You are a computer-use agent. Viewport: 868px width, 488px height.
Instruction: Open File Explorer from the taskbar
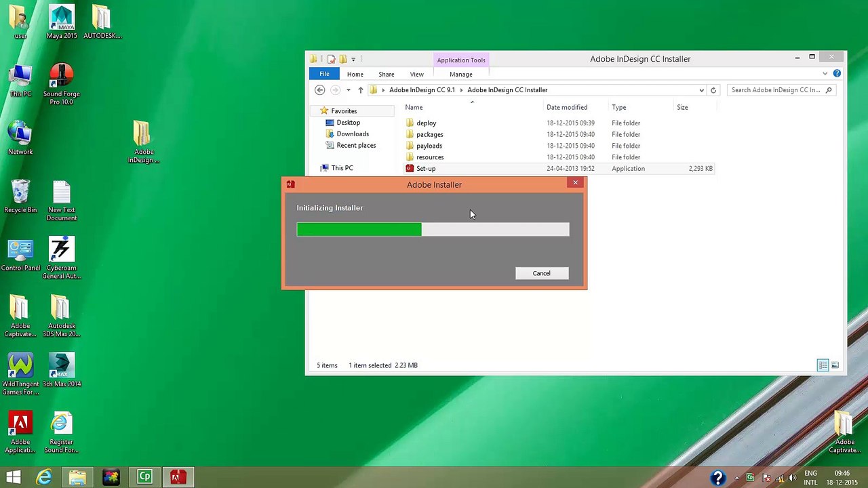pyautogui.click(x=77, y=477)
